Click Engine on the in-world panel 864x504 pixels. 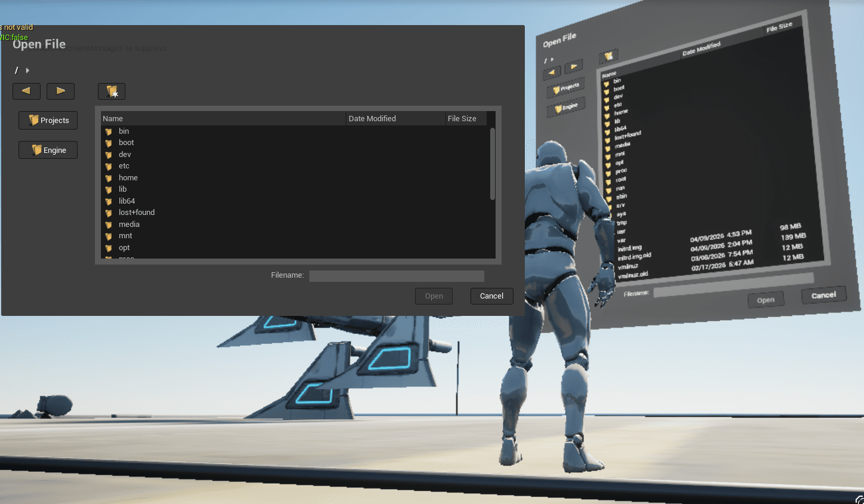pyautogui.click(x=566, y=107)
